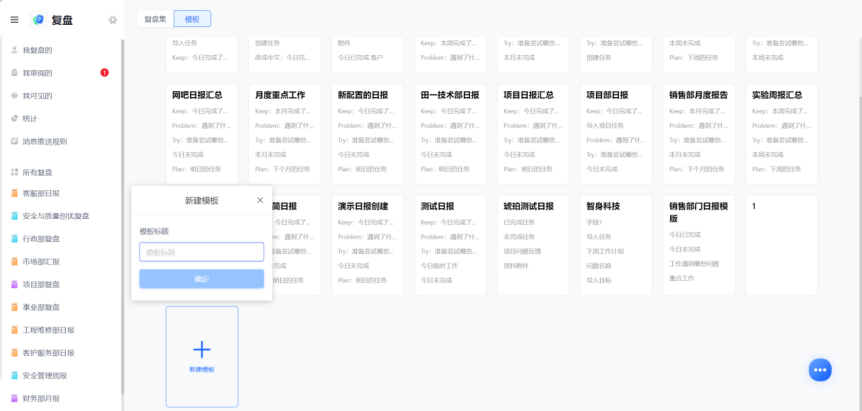
Task: Open the 新配置的日报 template card
Action: 368,134
